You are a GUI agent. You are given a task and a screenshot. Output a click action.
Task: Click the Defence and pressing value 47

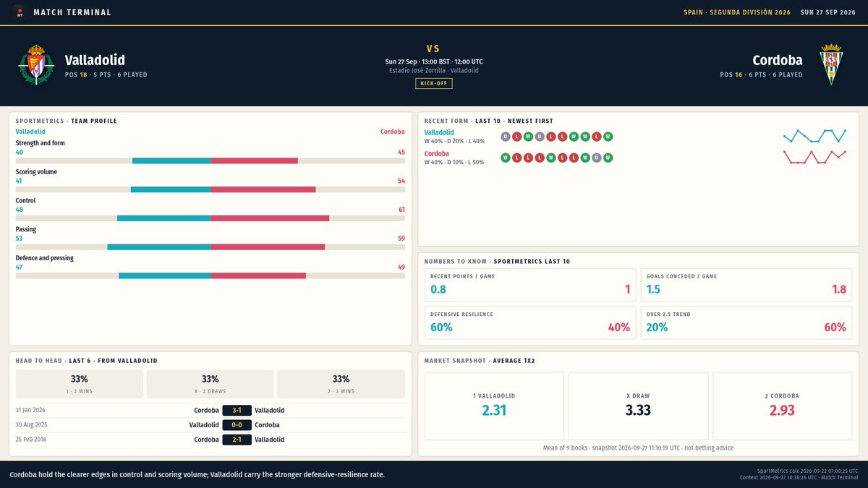20,267
